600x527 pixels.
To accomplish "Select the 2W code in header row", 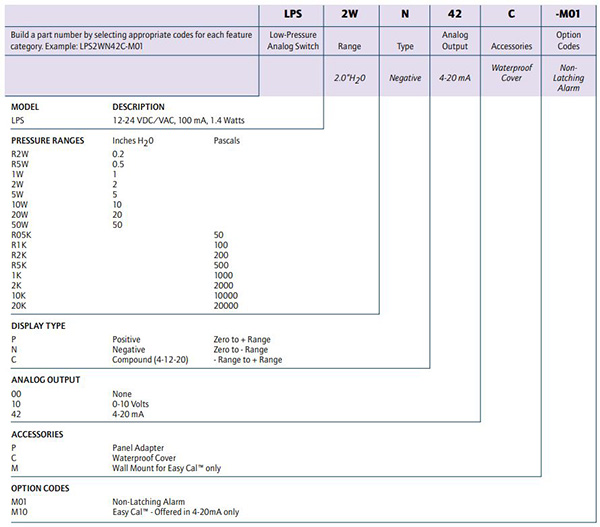I will [349, 17].
